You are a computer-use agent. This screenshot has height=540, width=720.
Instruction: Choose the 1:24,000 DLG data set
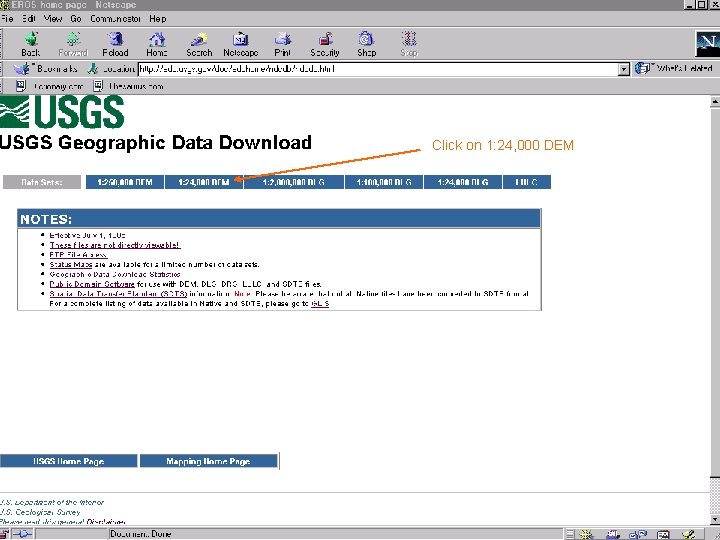coord(463,182)
